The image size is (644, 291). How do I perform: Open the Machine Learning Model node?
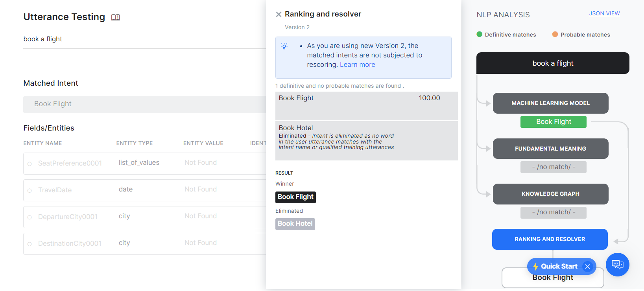(x=550, y=103)
